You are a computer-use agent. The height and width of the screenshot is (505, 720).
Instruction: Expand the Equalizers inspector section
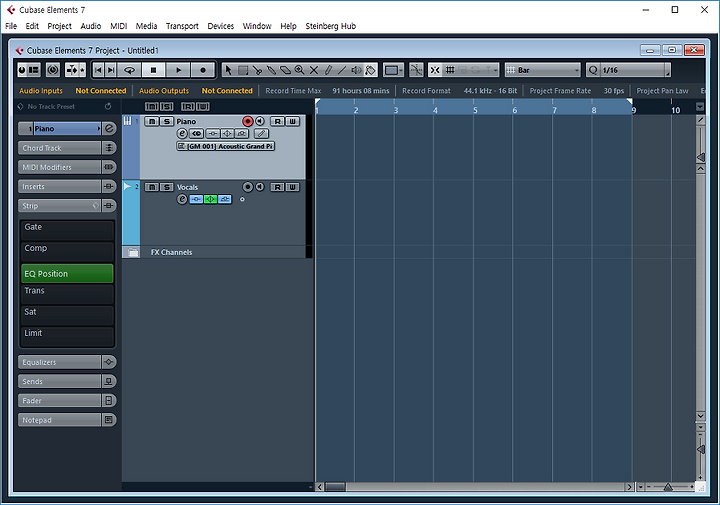(x=59, y=362)
